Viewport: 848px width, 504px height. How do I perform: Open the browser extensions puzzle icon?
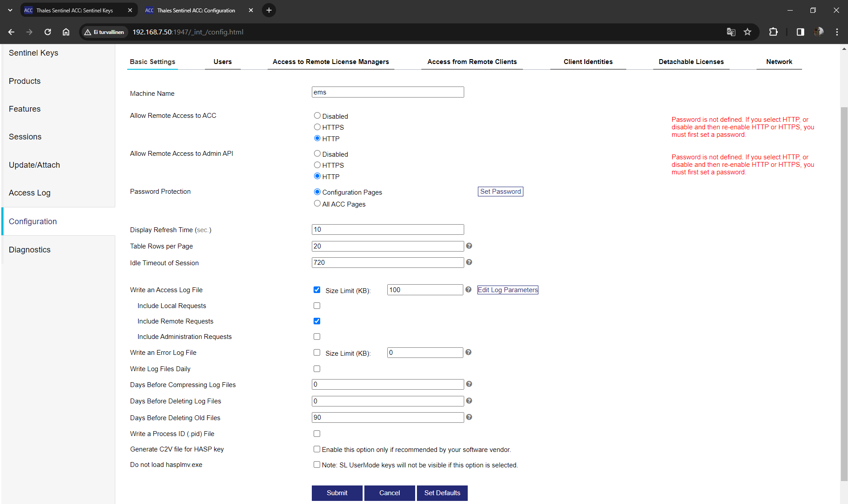773,32
